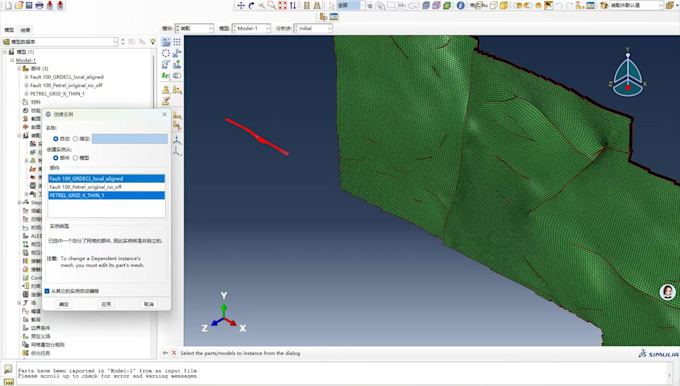Screen dimensions: 680x386
Task: Click the view compass triad
Action: pos(628,72)
